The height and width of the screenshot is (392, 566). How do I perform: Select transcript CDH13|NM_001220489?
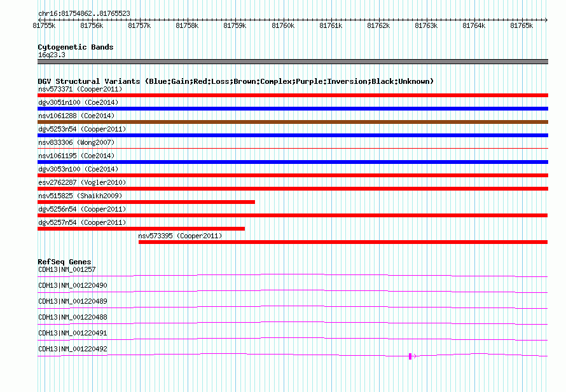pyautogui.click(x=72, y=301)
